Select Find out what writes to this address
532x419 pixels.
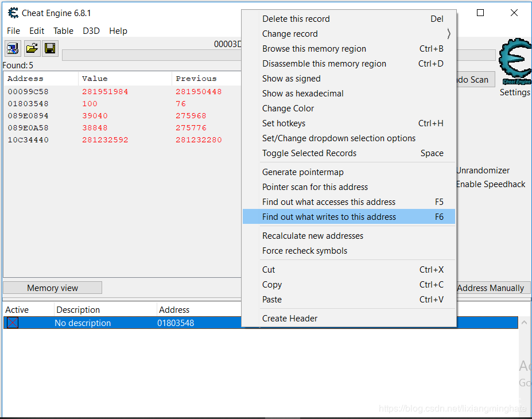pos(349,217)
